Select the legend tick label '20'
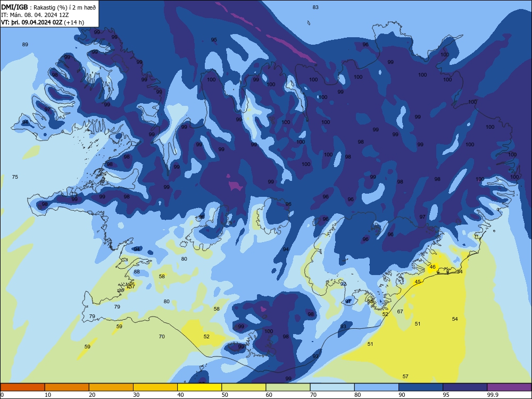 (x=92, y=395)
